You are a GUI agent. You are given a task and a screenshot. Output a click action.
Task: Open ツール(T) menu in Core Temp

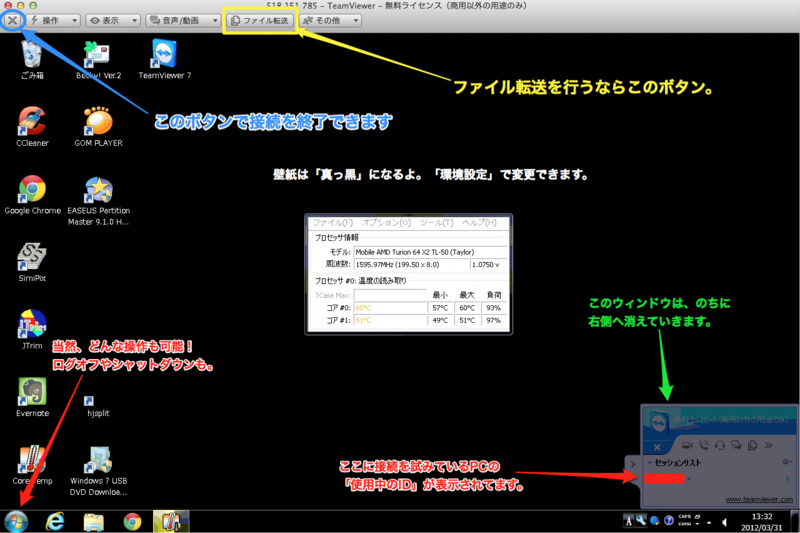[x=436, y=223]
